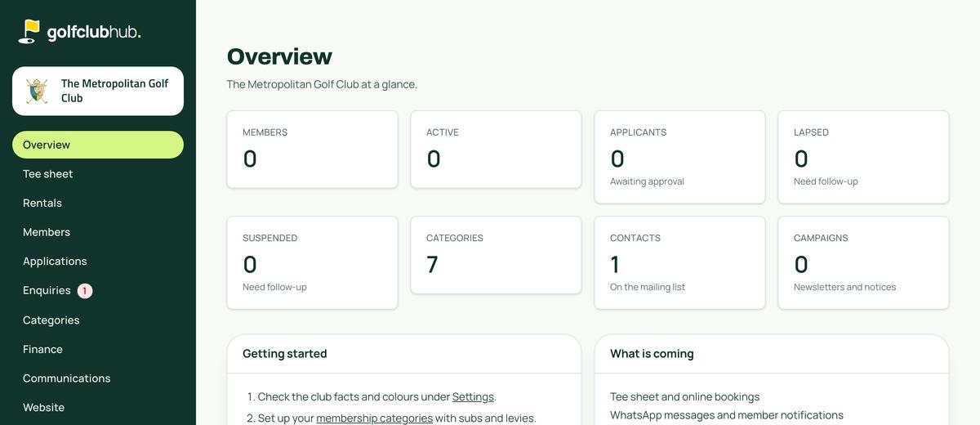
Task: Open the Contacts mailing list card
Action: [679, 262]
